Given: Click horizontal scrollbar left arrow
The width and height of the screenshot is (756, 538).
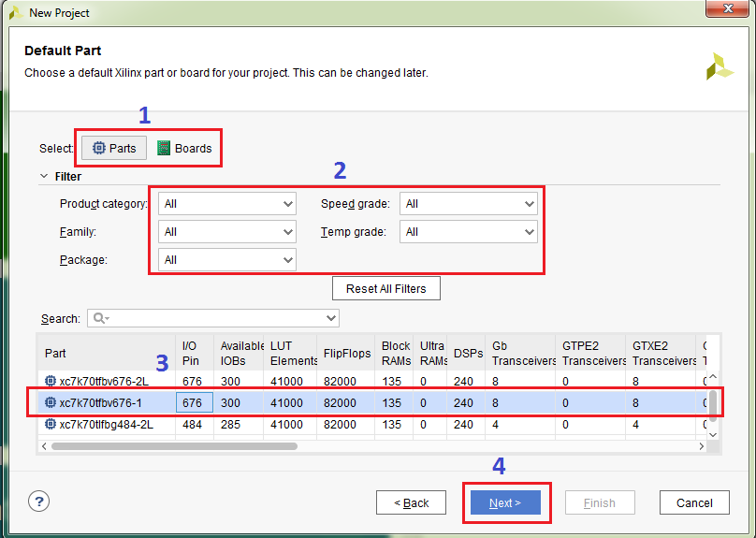Looking at the screenshot, I should coord(44,446).
